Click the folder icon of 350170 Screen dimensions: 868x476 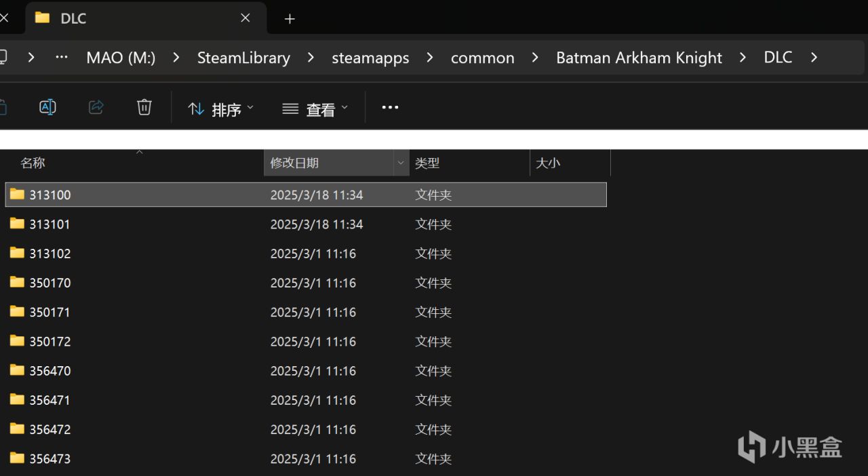pos(17,282)
